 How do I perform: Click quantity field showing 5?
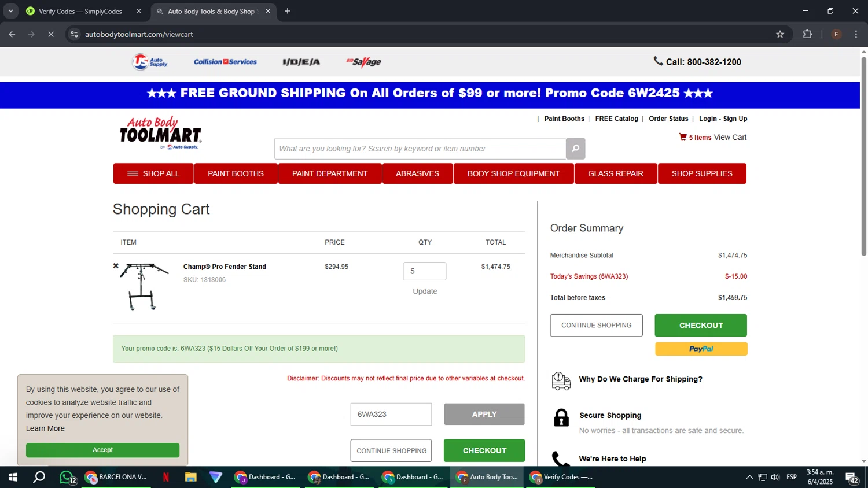[425, 271]
